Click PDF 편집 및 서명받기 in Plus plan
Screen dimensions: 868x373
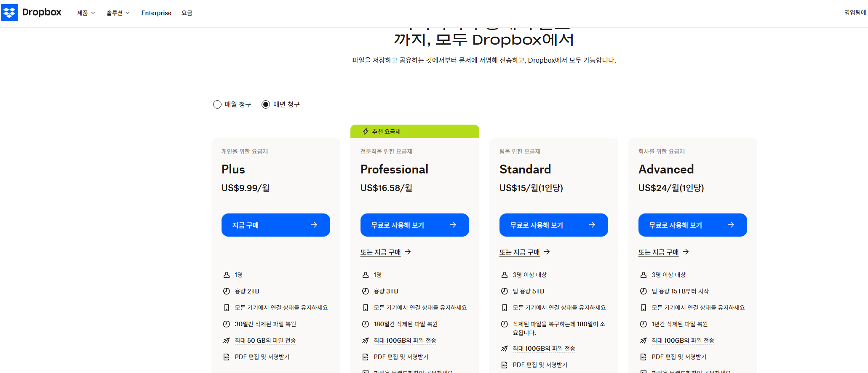tap(262, 357)
